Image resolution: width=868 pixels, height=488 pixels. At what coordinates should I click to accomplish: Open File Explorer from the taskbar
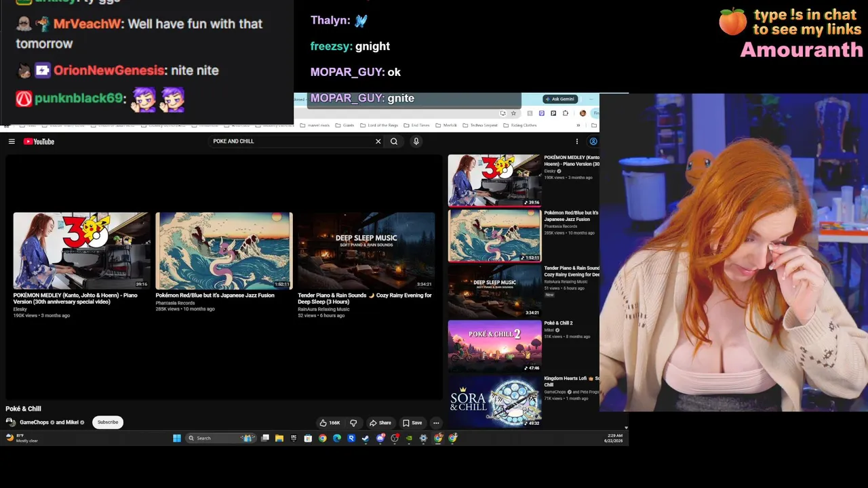(279, 439)
